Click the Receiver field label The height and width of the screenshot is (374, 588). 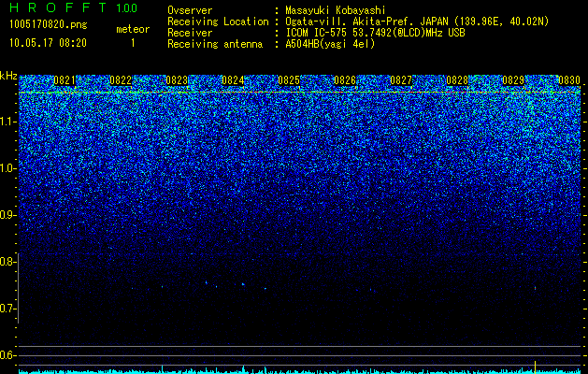point(190,33)
